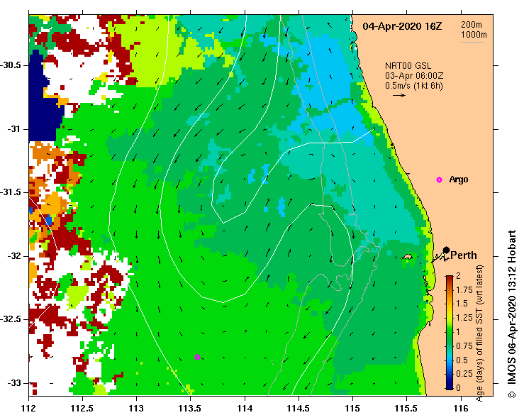Click the color bar value 1.75

pyautogui.click(x=464, y=290)
